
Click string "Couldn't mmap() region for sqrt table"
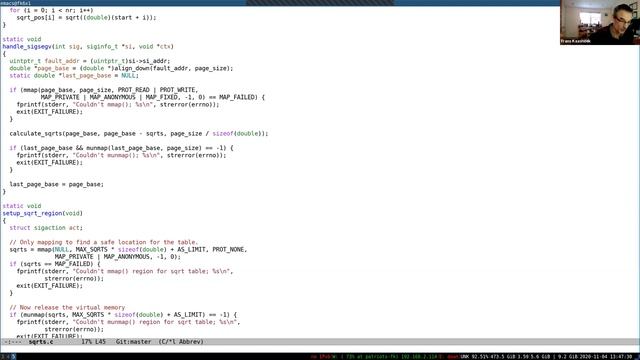coord(151,271)
